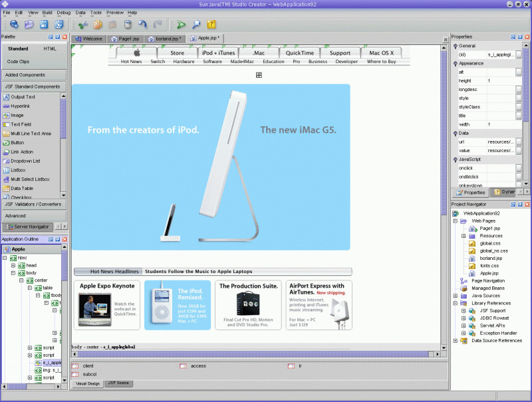The image size is (532, 402).
Task: Open the Server Navigator tab
Action: [x=28, y=227]
